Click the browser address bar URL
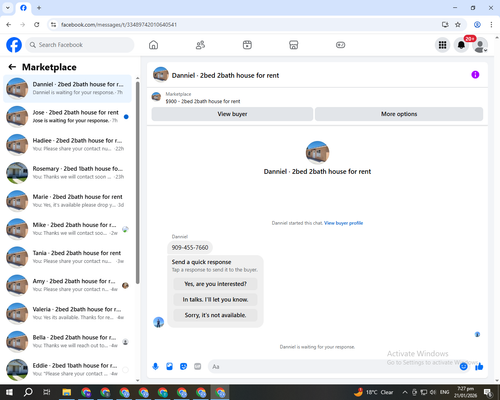 pos(119,25)
